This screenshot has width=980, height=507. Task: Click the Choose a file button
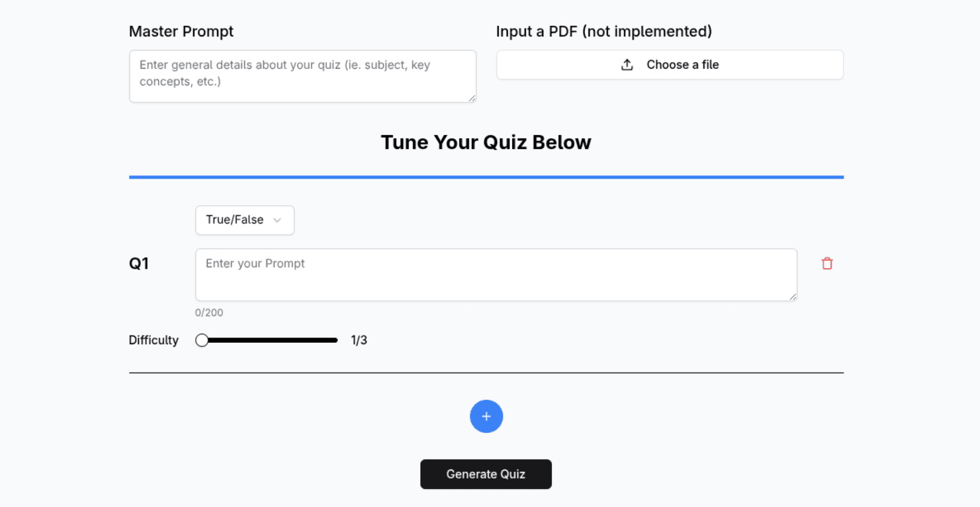[670, 65]
